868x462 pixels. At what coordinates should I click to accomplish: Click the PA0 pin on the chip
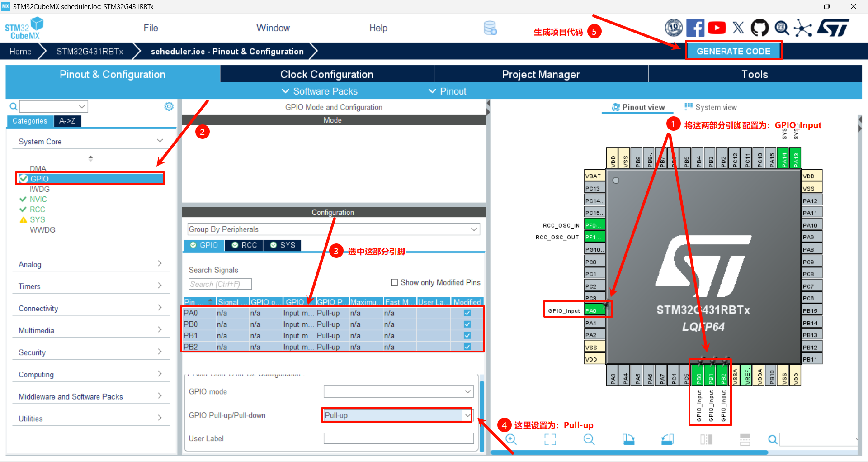point(594,310)
